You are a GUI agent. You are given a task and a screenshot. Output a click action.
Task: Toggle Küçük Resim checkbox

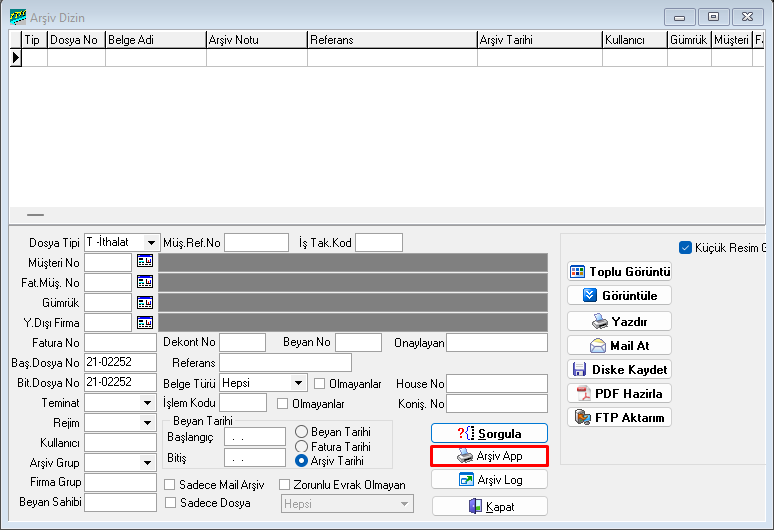[685, 248]
